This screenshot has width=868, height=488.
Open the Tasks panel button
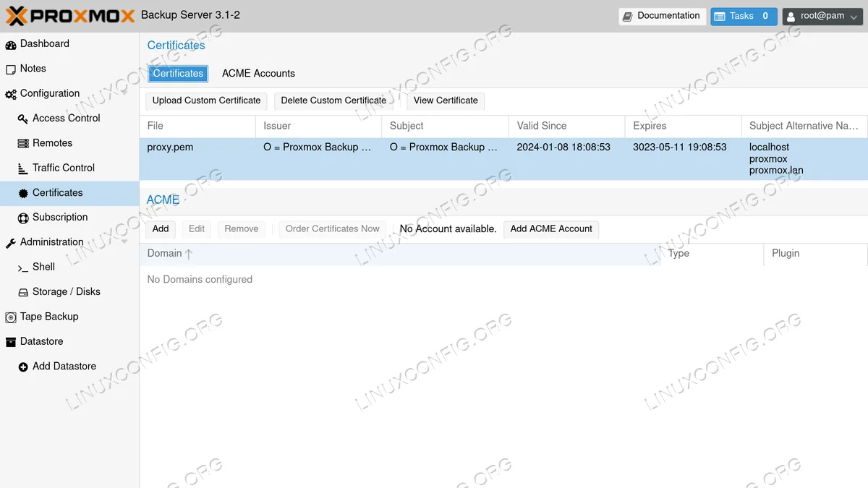click(744, 16)
